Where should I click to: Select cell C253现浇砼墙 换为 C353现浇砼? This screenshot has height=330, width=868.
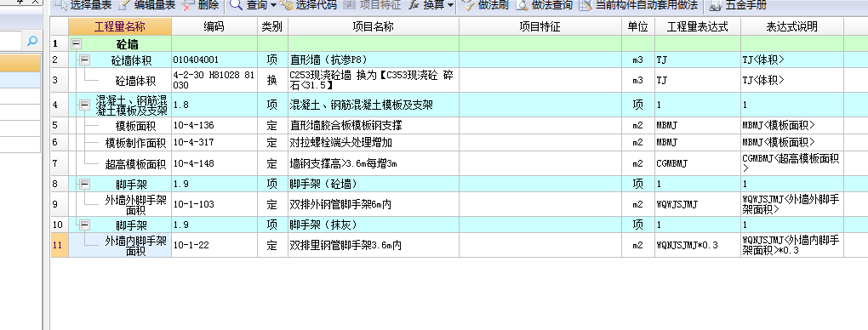[x=373, y=80]
